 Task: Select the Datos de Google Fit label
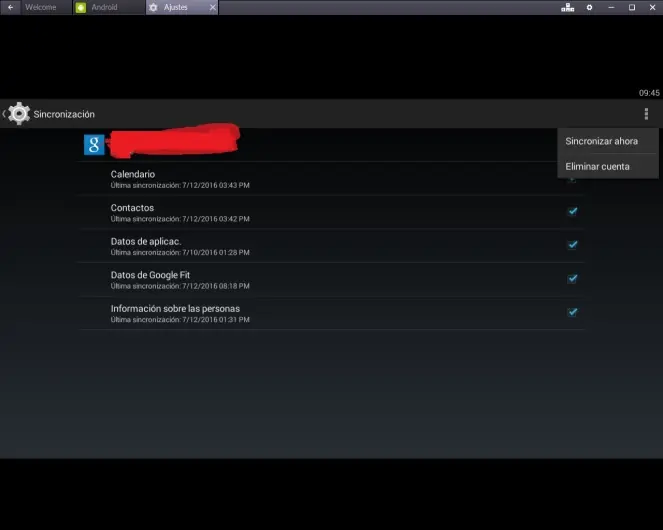pos(150,275)
